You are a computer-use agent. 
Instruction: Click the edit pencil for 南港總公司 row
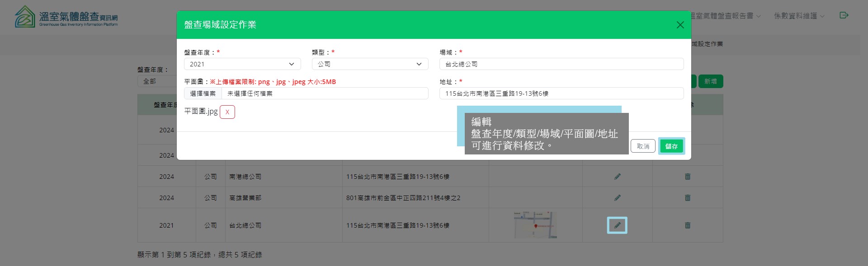pos(617,177)
